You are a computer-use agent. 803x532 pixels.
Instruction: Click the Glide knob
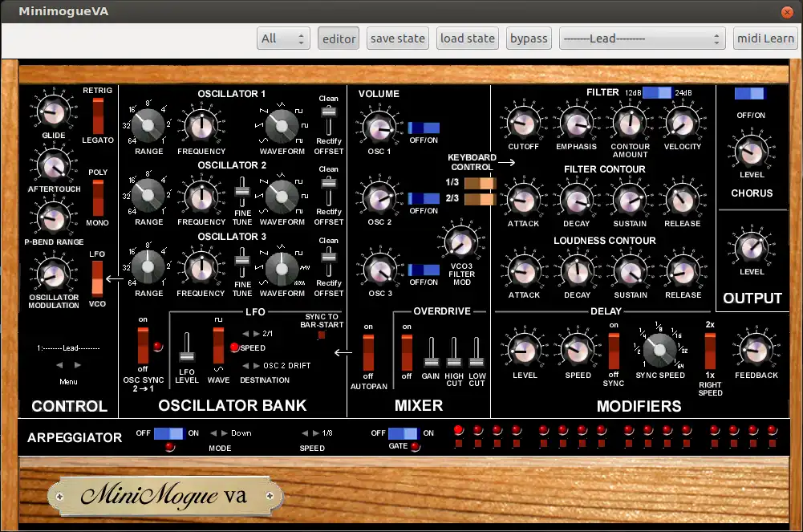pos(53,112)
